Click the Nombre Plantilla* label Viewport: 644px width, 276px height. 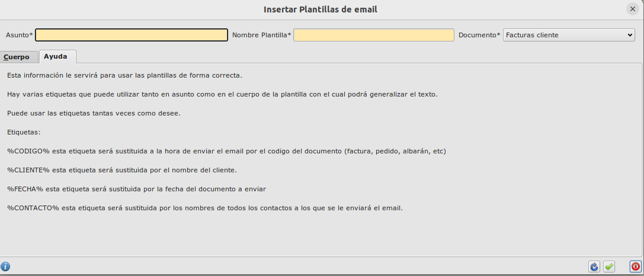(x=262, y=35)
